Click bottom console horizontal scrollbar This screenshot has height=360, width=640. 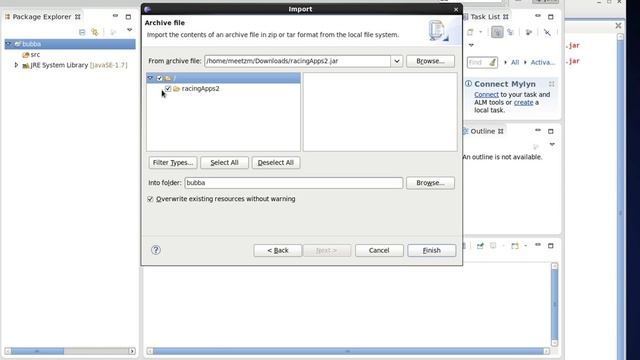pyautogui.click(x=348, y=351)
